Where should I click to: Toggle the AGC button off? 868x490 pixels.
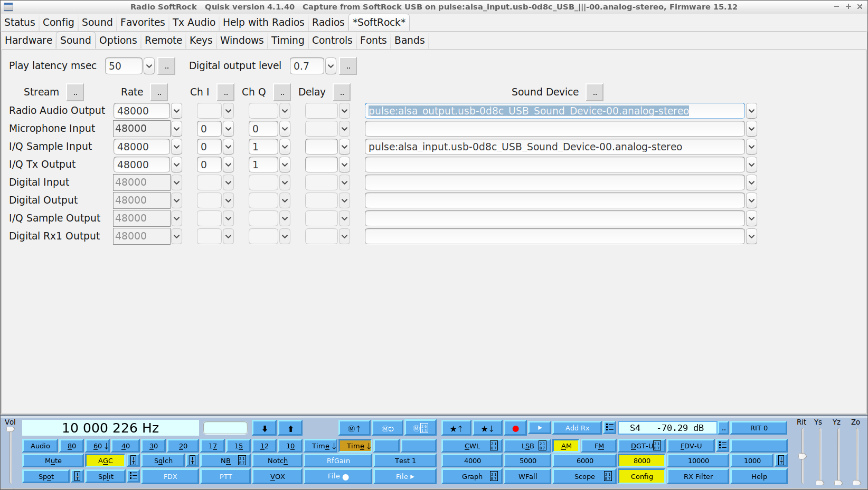click(105, 460)
